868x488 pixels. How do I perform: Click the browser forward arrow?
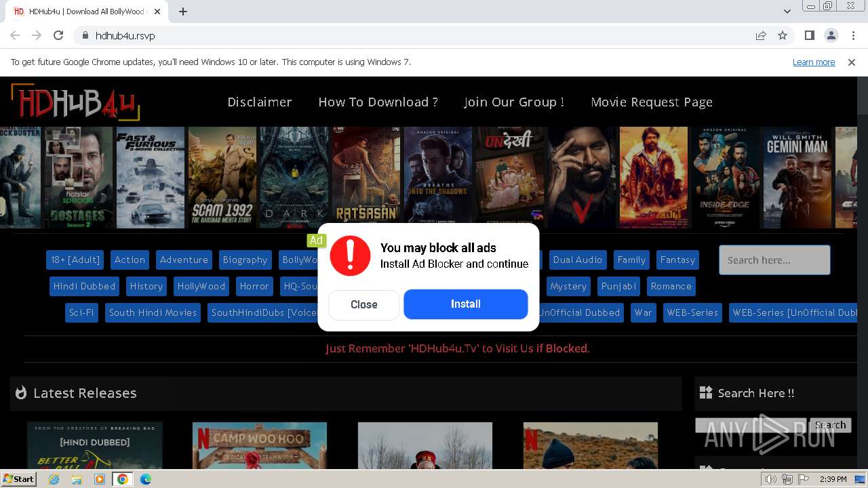pyautogui.click(x=37, y=35)
